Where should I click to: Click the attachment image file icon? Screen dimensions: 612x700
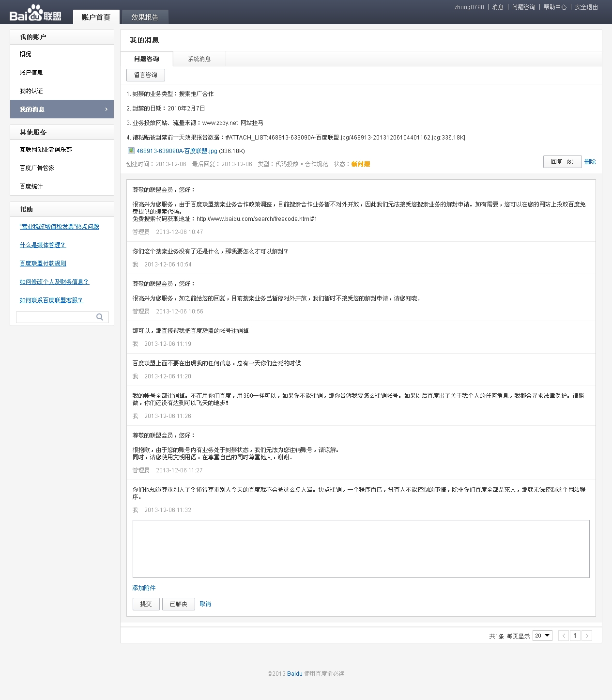pos(131,151)
